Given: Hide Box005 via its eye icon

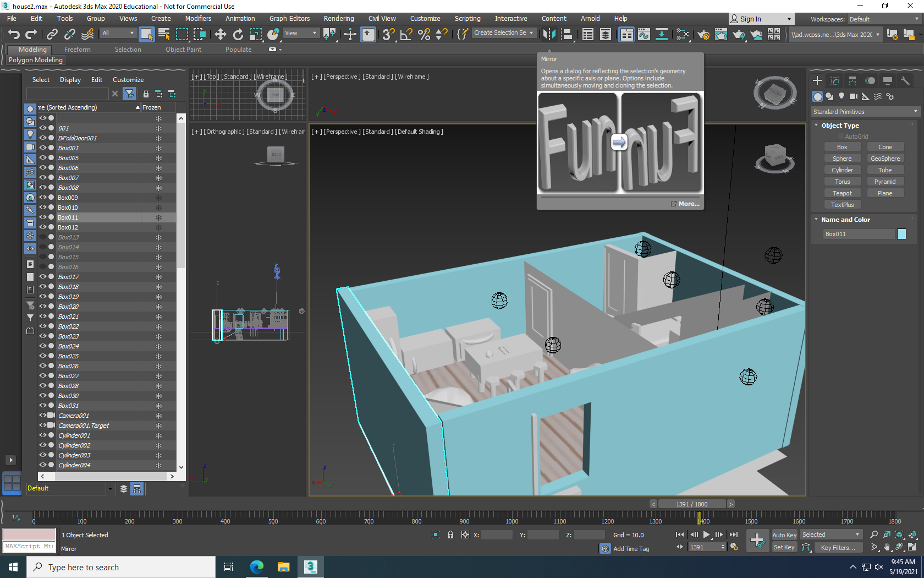Looking at the screenshot, I should coord(43,158).
